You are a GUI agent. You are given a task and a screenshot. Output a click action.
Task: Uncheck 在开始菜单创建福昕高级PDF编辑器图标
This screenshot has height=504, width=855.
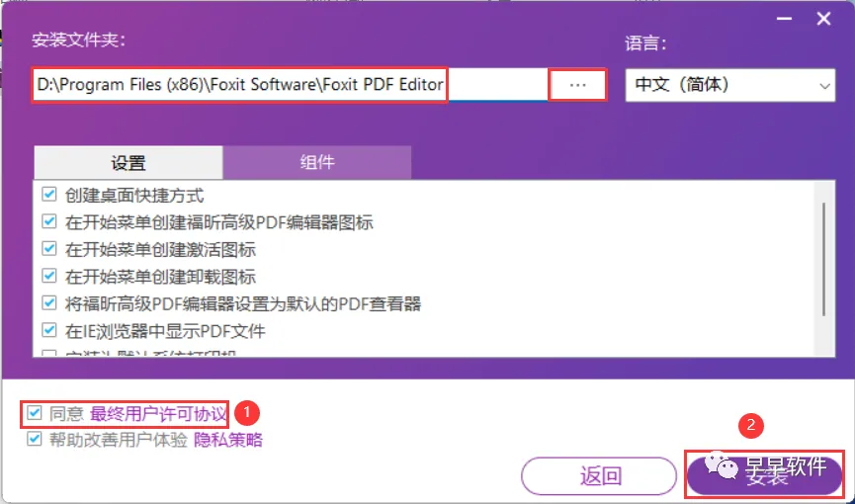tap(49, 222)
